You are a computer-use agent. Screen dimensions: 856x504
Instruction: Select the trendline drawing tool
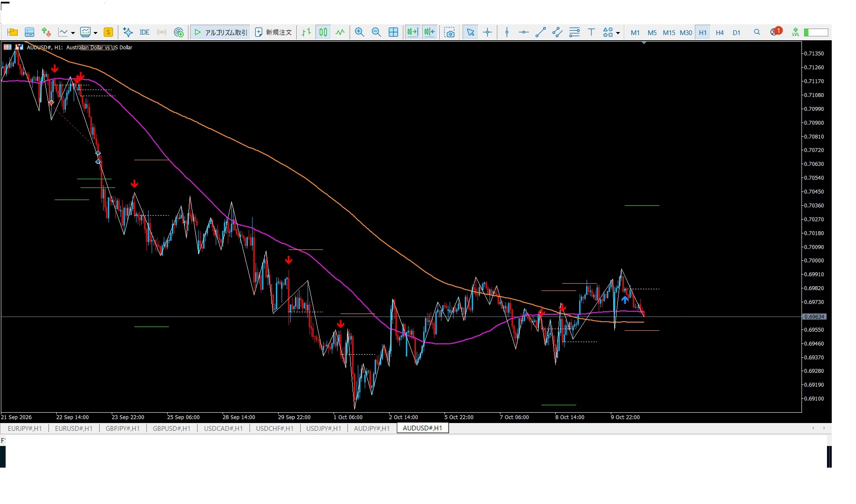click(x=541, y=32)
